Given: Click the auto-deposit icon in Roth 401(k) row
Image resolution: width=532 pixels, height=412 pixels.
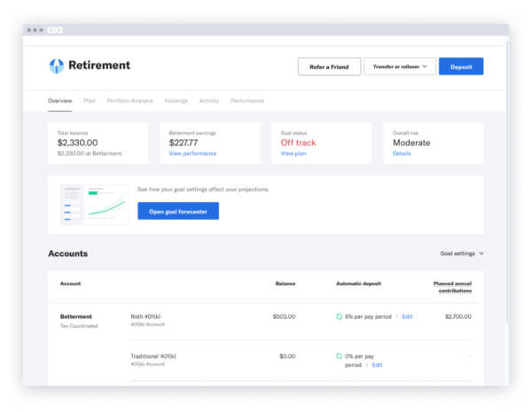Looking at the screenshot, I should 339,316.
